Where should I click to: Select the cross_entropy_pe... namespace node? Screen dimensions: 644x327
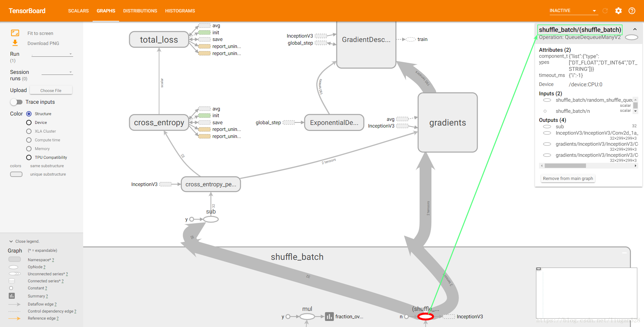tap(211, 184)
